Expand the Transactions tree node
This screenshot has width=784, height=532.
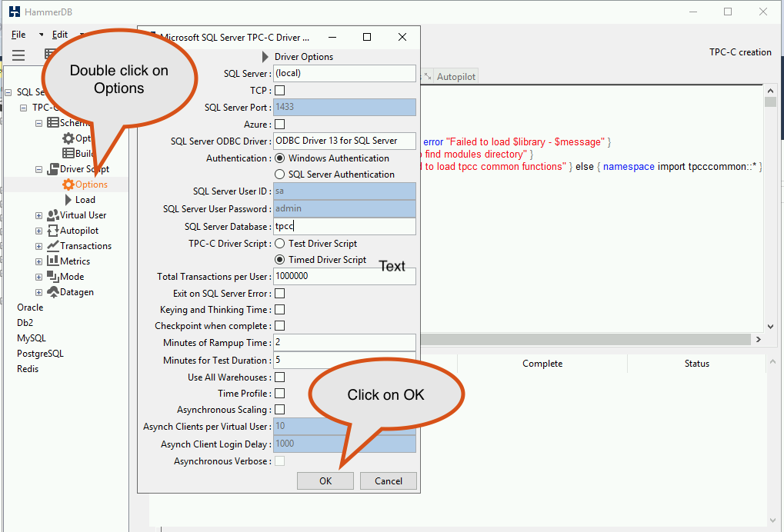coord(39,246)
